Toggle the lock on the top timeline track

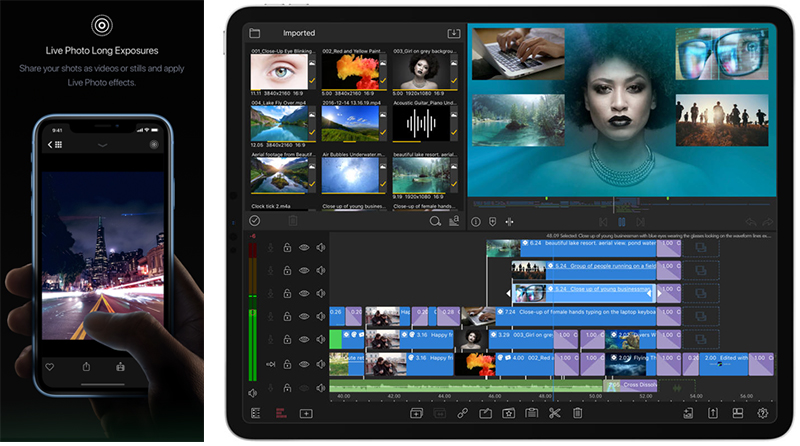(287, 247)
